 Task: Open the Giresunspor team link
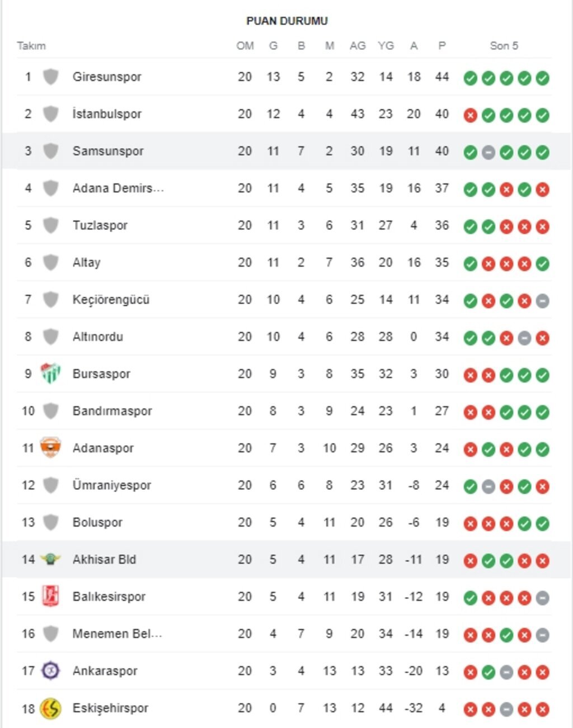point(107,77)
